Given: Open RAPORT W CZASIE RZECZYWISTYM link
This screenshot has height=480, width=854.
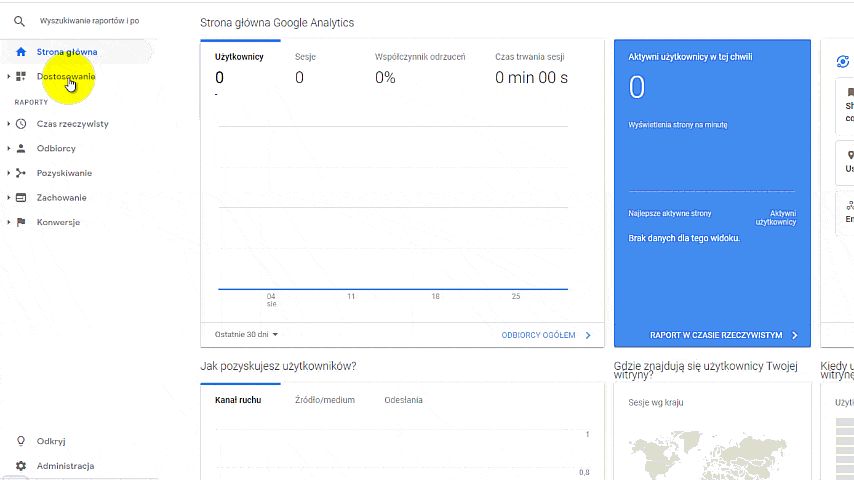Looking at the screenshot, I should click(716, 335).
